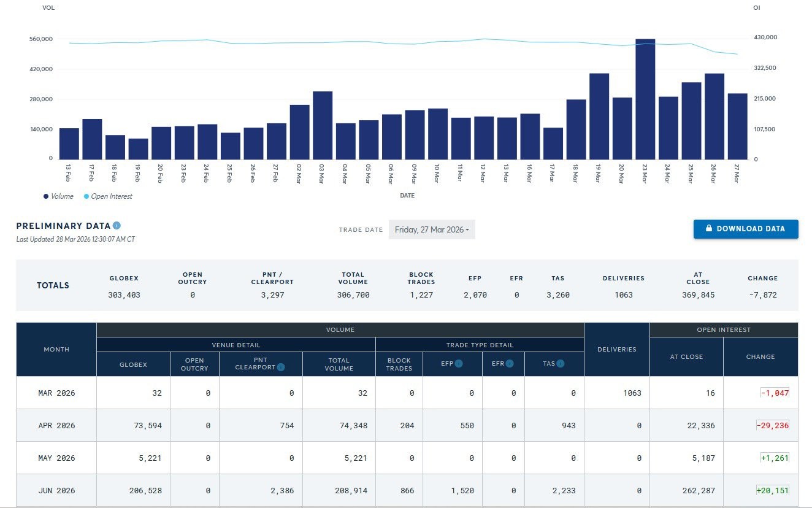The width and height of the screenshot is (812, 508).
Task: Click the 27 Mar volume bar
Action: (737, 126)
